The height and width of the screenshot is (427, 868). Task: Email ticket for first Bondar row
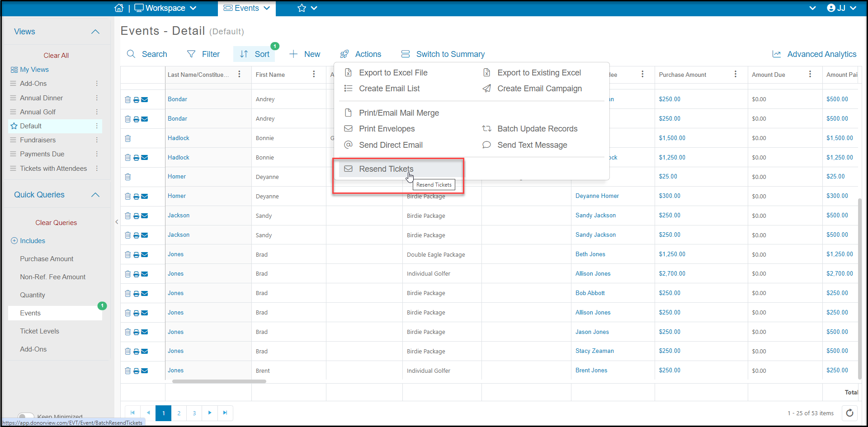[145, 99]
